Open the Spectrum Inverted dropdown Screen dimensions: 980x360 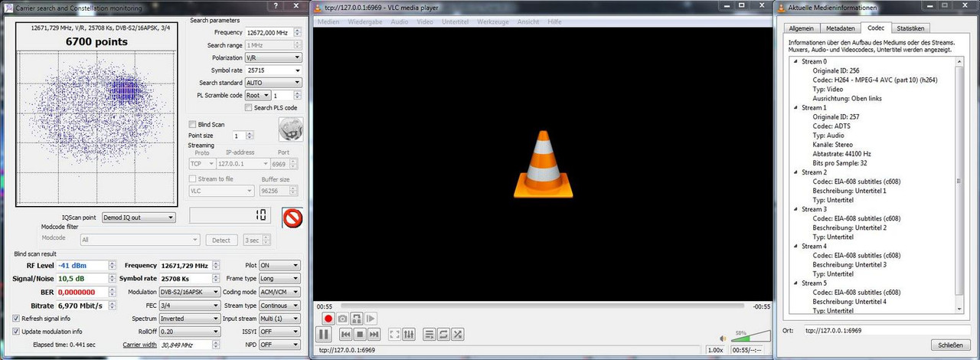190,319
